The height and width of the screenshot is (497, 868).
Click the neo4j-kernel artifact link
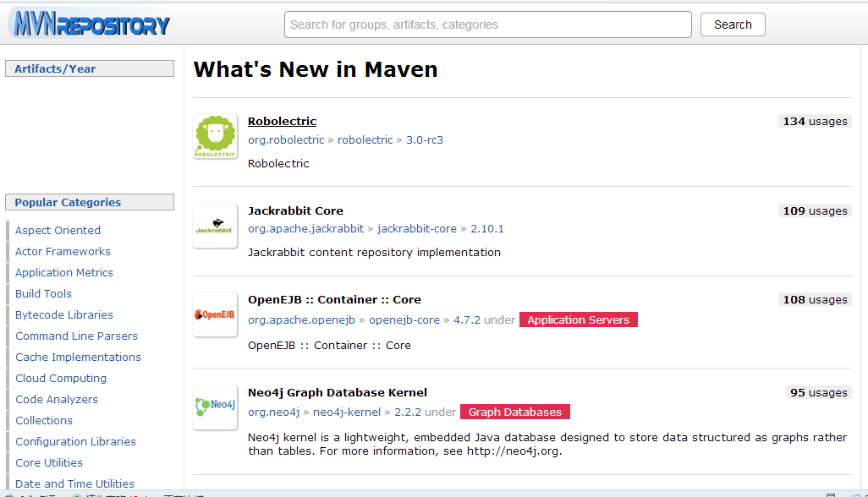point(347,412)
